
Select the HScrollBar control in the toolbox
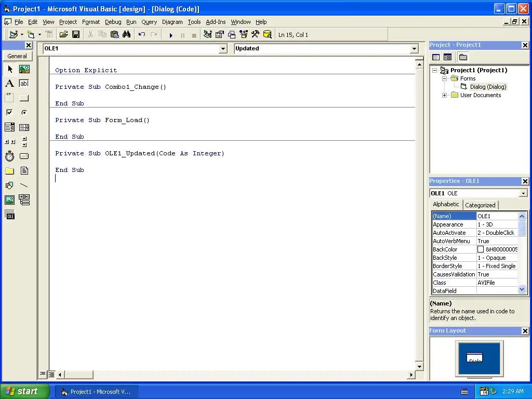10,142
